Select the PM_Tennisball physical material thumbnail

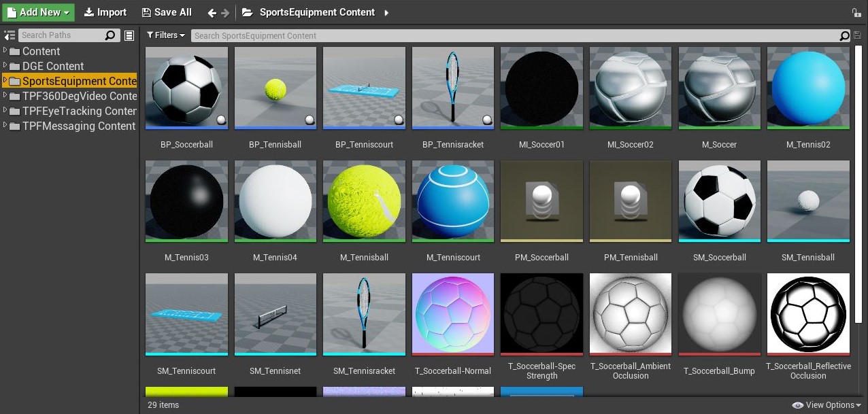click(631, 201)
